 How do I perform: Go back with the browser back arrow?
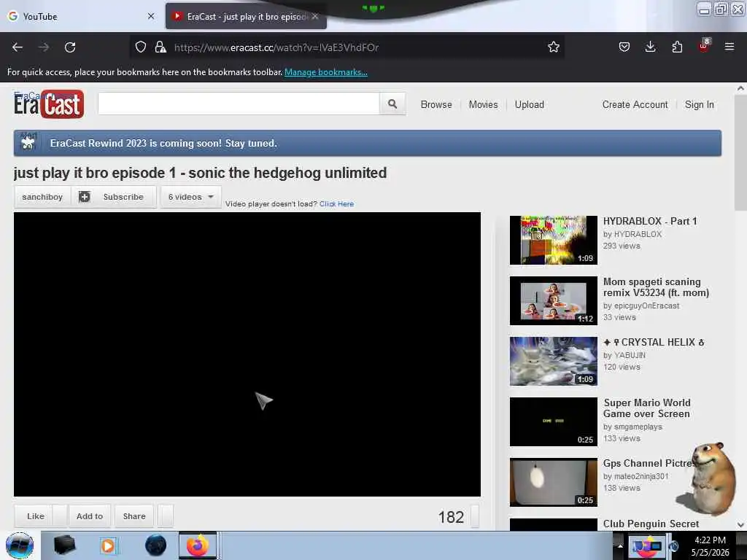tap(18, 47)
